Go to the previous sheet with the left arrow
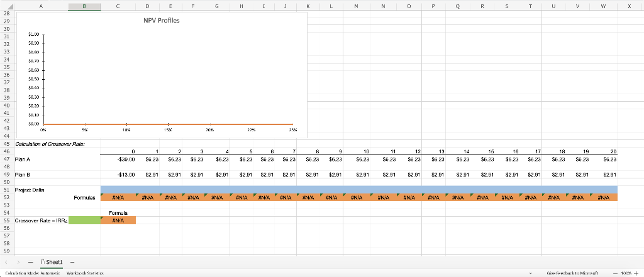The width and height of the screenshot is (644, 277). 7,262
